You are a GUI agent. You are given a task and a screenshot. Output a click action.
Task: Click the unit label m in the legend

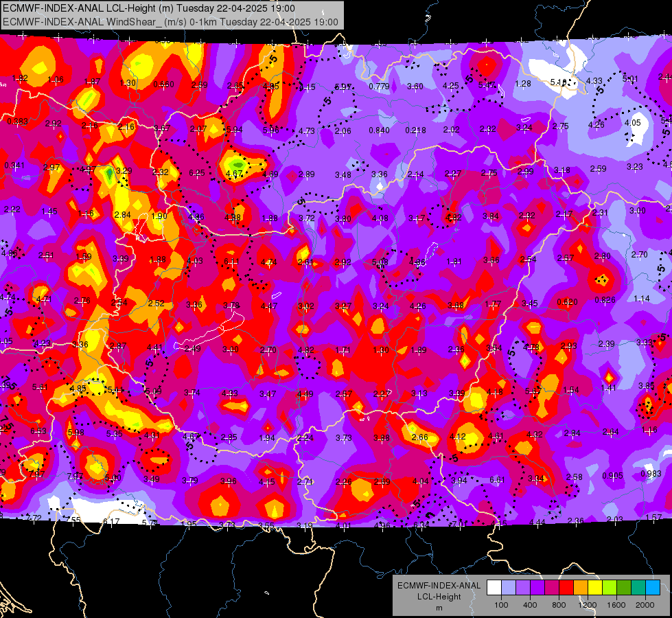(x=439, y=608)
